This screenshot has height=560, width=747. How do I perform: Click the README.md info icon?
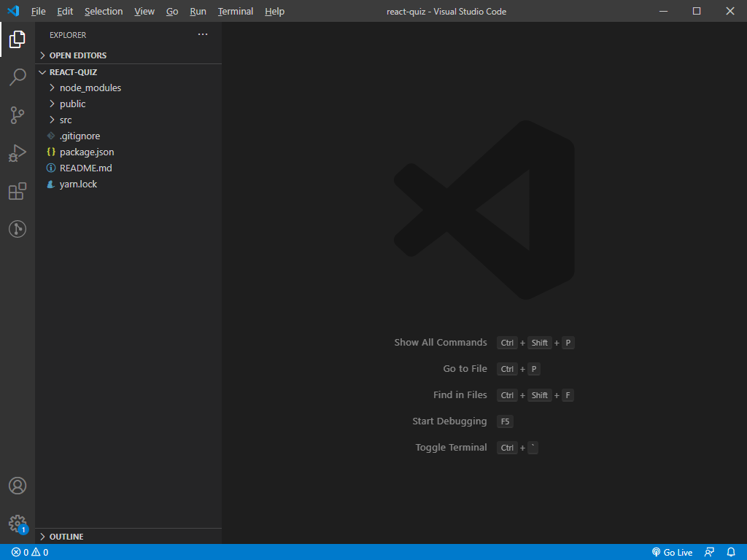tap(51, 168)
